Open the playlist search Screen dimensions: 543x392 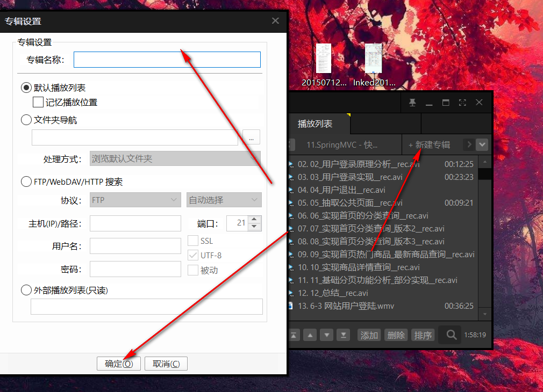[x=449, y=335]
